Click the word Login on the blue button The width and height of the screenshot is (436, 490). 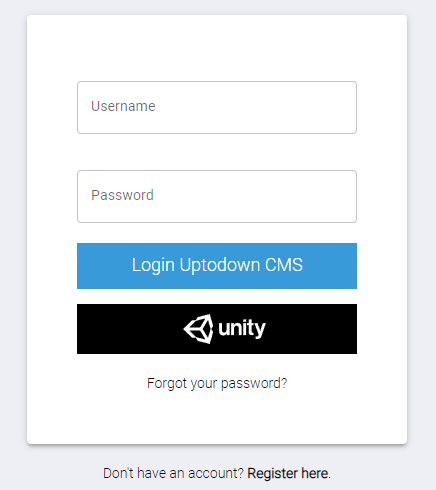click(153, 266)
